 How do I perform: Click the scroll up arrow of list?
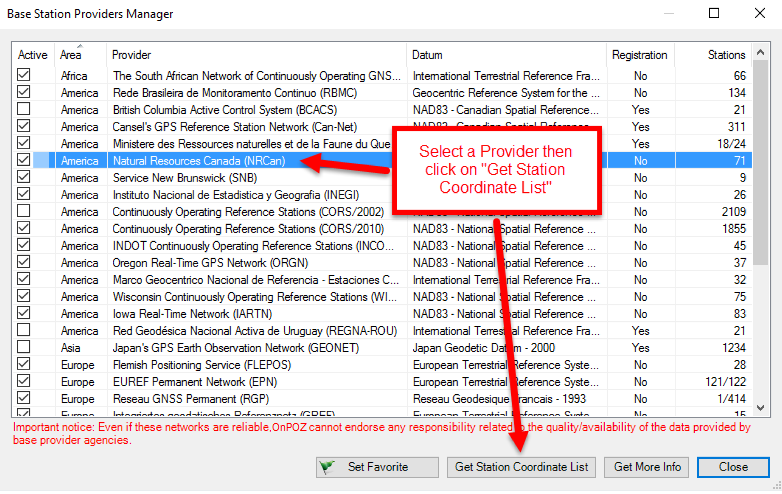coord(760,52)
